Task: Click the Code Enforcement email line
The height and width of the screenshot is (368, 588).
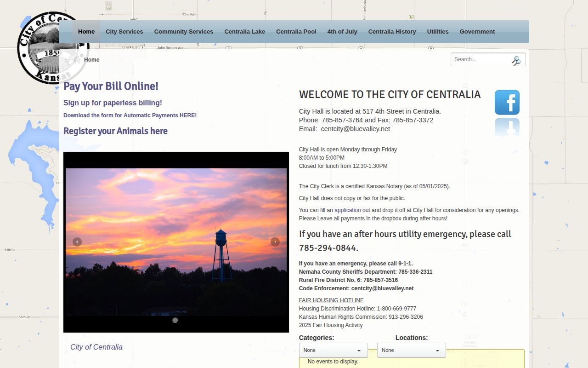Action: (356, 288)
